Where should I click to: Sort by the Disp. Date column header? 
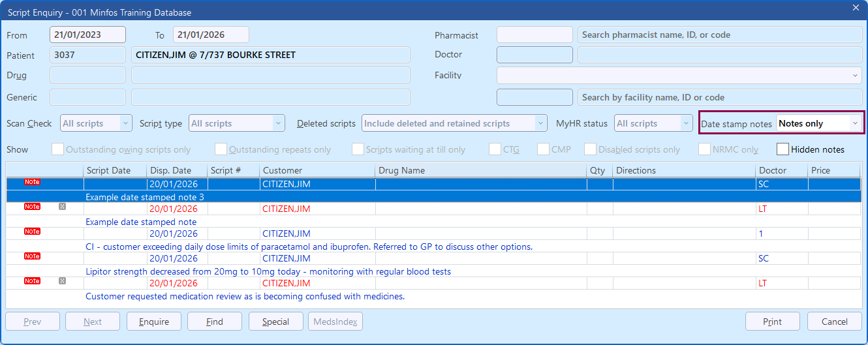(176, 170)
